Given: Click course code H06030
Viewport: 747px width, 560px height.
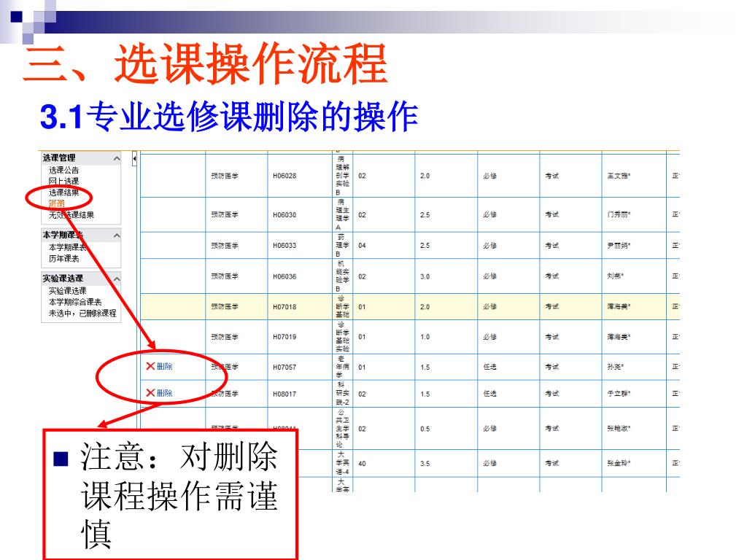Looking at the screenshot, I should click(x=285, y=215).
